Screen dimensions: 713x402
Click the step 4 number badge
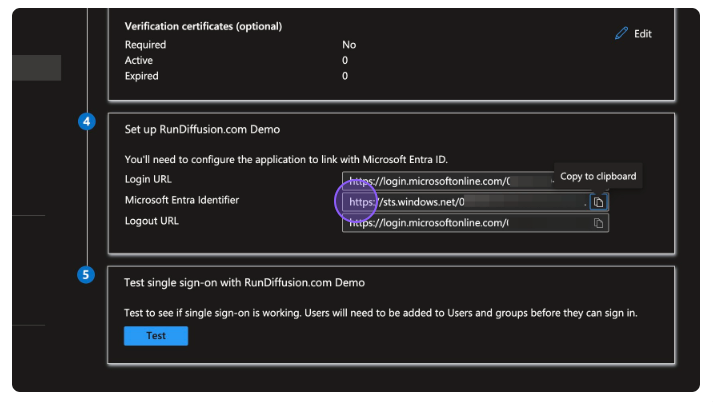pyautogui.click(x=87, y=123)
